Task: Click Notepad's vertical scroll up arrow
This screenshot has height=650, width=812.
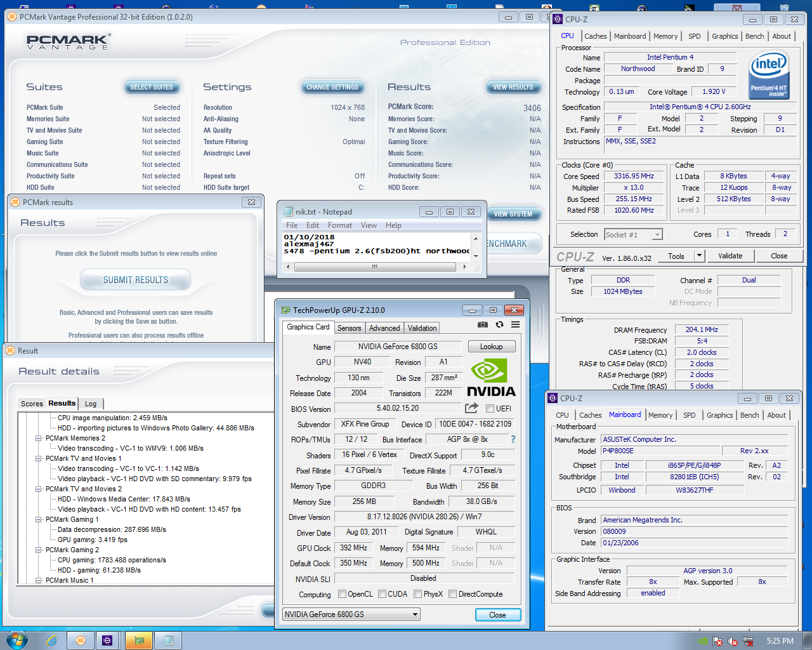Action: (x=476, y=239)
